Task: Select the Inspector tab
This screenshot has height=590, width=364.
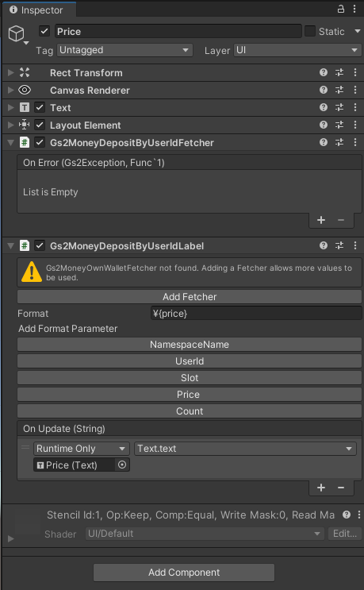Action: 40,10
